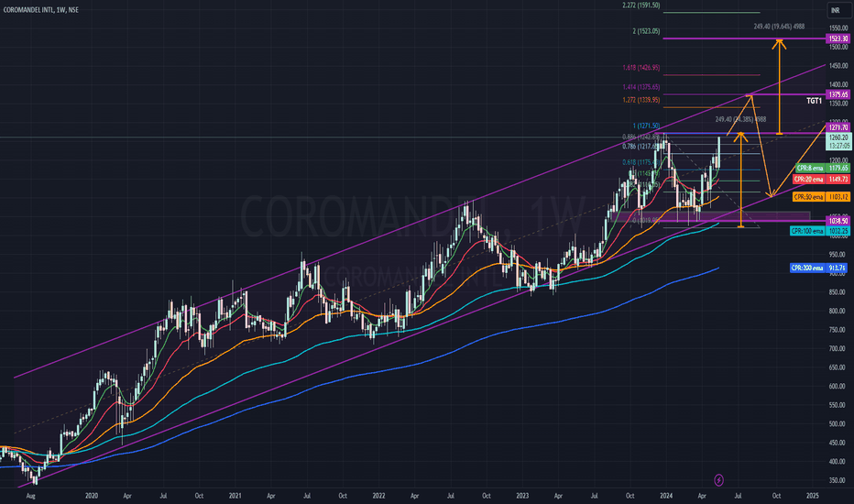The height and width of the screenshot is (504, 854).
Task: Click the measurement label 249.40 (19.64%) 4988
Action: (x=779, y=27)
